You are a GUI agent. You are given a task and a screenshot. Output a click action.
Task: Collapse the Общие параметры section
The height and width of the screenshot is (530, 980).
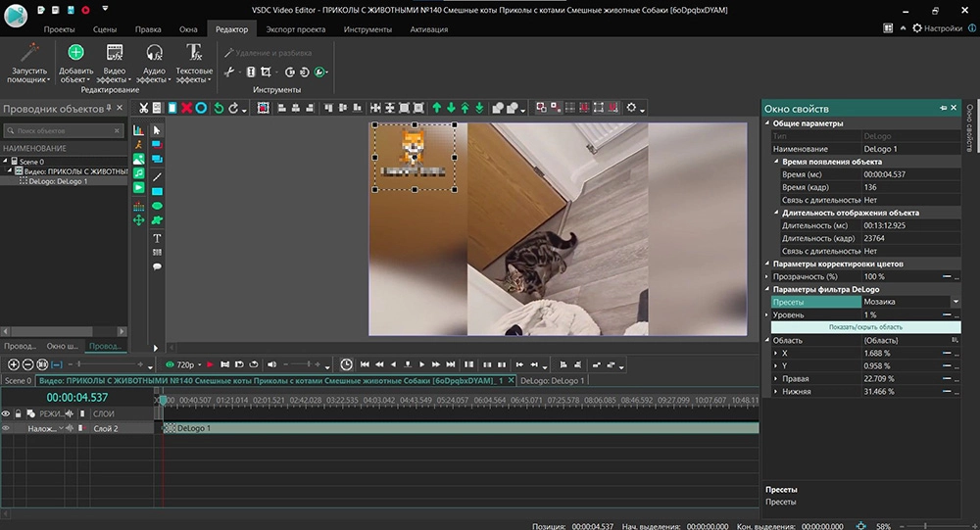[x=767, y=123]
